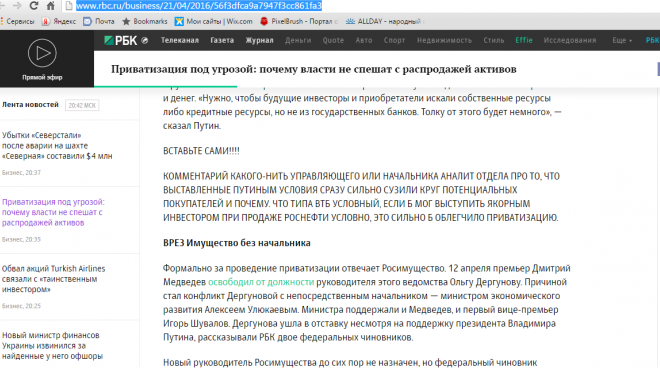Click the small round icon next to РБК
The image size is (660, 368).
click(x=144, y=40)
